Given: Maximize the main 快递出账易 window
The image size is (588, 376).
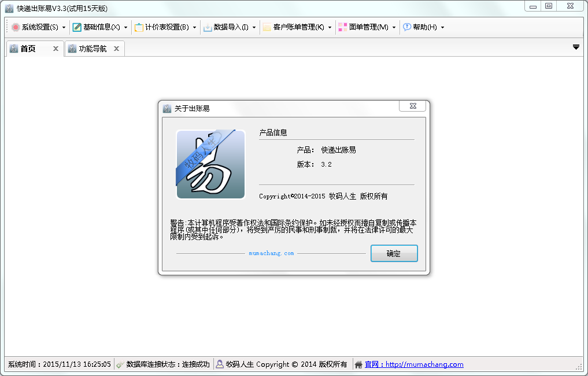Looking at the screenshot, I should click(549, 6).
